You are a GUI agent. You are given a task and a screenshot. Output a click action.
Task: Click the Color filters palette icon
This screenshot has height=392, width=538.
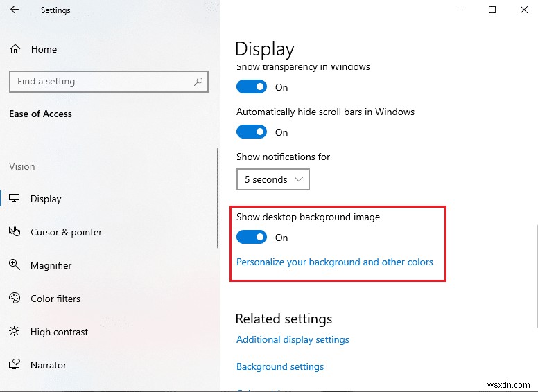click(x=15, y=299)
